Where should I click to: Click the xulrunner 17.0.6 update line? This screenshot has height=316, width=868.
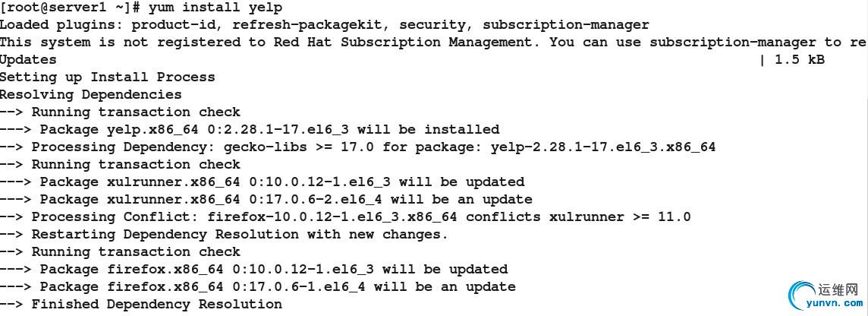click(x=266, y=200)
